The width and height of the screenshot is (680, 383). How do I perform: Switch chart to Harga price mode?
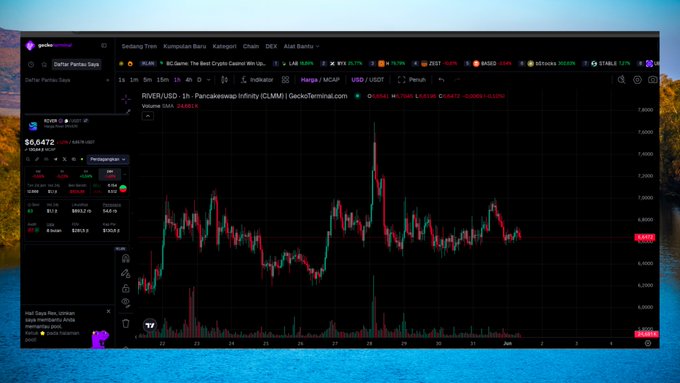pyautogui.click(x=309, y=80)
